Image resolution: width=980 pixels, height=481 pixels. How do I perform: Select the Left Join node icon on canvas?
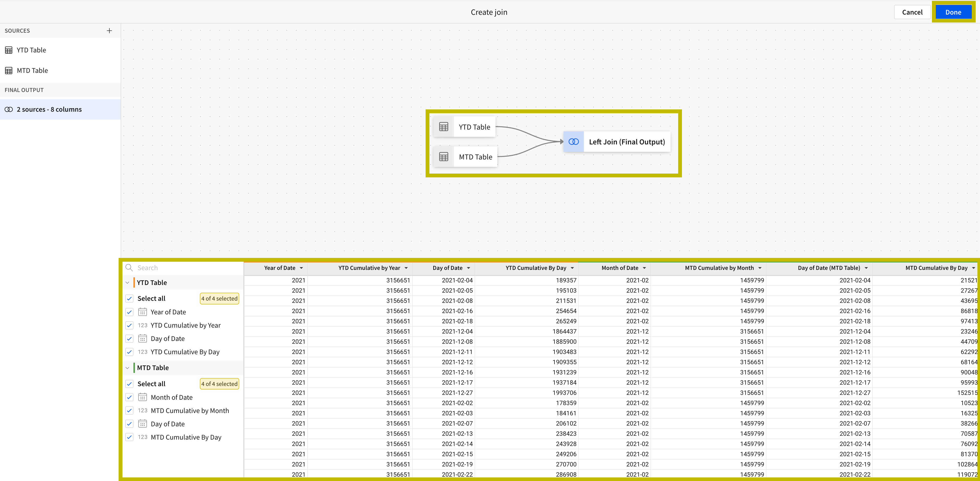573,142
